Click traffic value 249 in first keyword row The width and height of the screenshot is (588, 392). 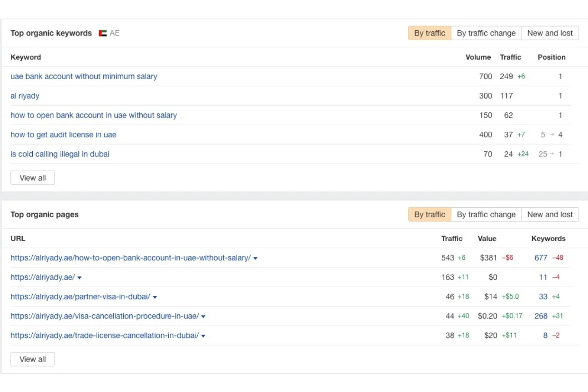pyautogui.click(x=506, y=76)
